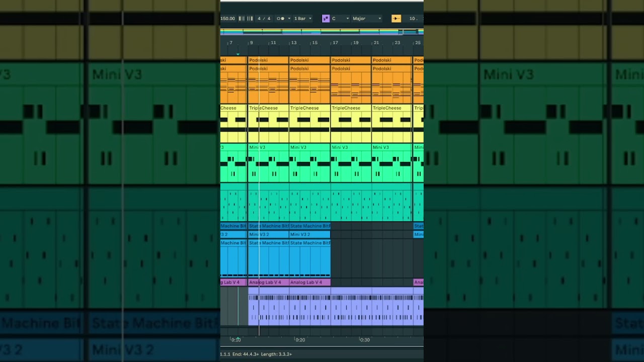644x362 pixels.
Task: Open the root note C dropdown
Action: click(340, 19)
